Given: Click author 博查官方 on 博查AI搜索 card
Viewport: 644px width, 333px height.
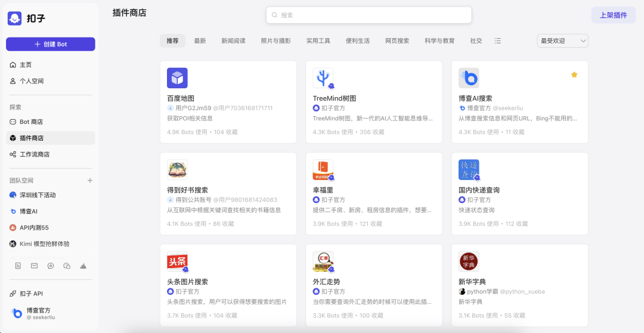Looking at the screenshot, I should pyautogui.click(x=479, y=108).
